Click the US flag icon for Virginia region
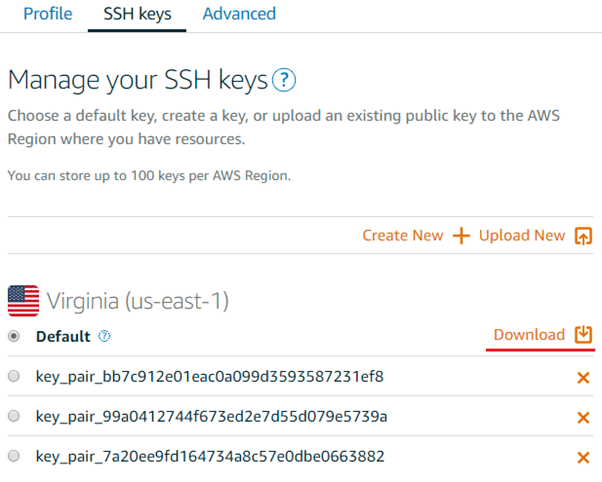 tap(23, 300)
